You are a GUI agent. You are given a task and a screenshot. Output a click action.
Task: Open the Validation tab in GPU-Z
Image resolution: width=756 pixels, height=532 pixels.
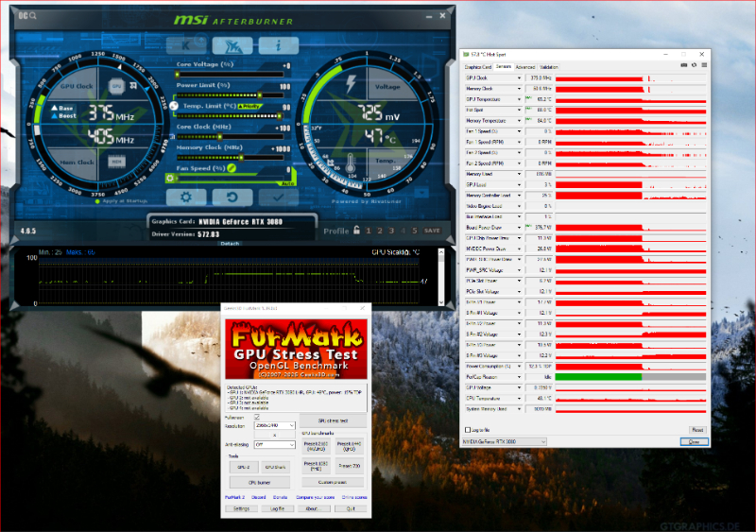point(549,67)
